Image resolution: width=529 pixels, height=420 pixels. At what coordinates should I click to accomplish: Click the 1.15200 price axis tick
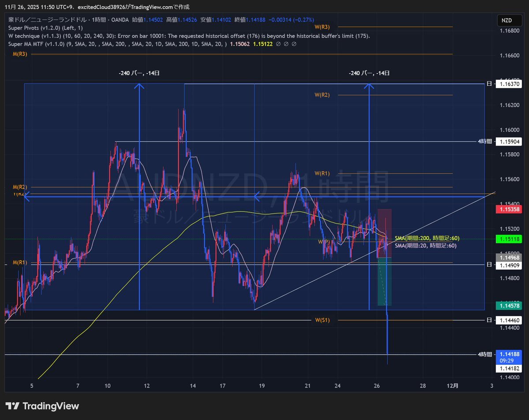[510, 229]
